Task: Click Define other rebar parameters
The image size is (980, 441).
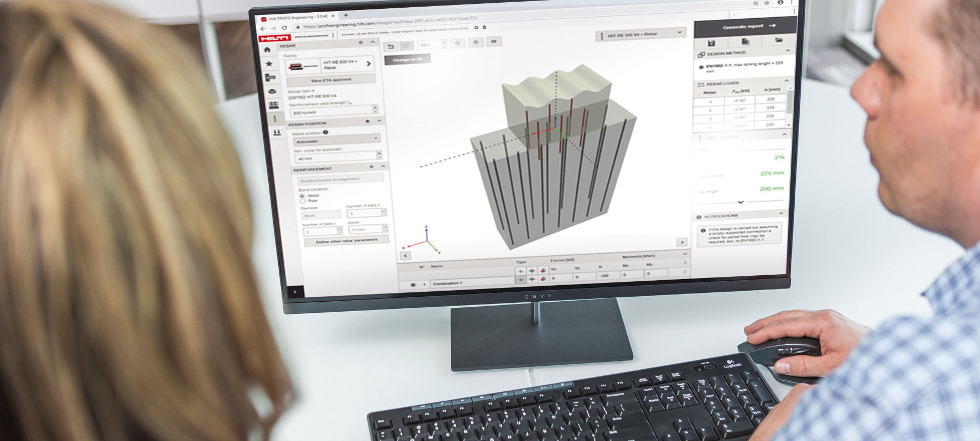Action: pyautogui.click(x=347, y=241)
